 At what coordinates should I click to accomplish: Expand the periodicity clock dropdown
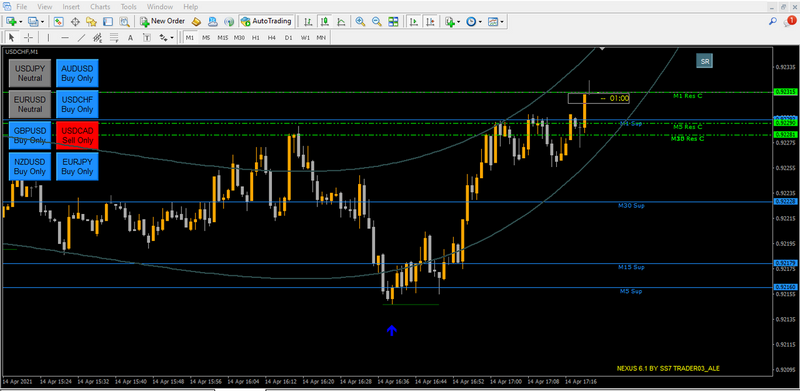[480, 21]
